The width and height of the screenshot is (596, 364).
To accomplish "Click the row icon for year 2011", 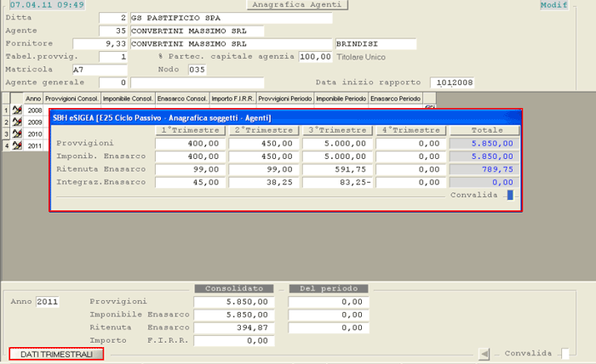I will (15, 146).
